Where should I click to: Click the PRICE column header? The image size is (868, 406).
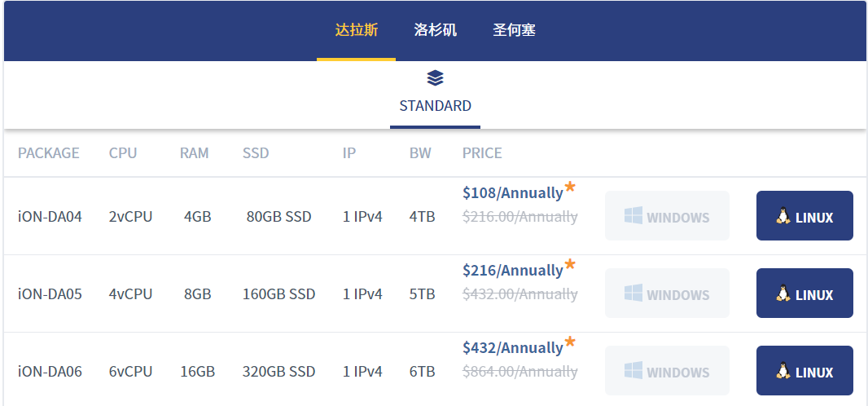click(482, 153)
